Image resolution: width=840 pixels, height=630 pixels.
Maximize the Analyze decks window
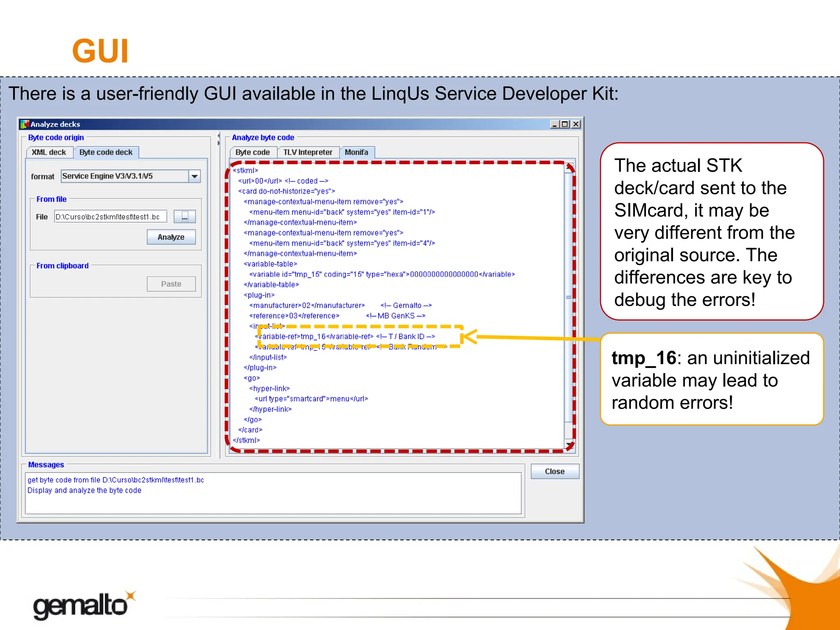pos(565,124)
